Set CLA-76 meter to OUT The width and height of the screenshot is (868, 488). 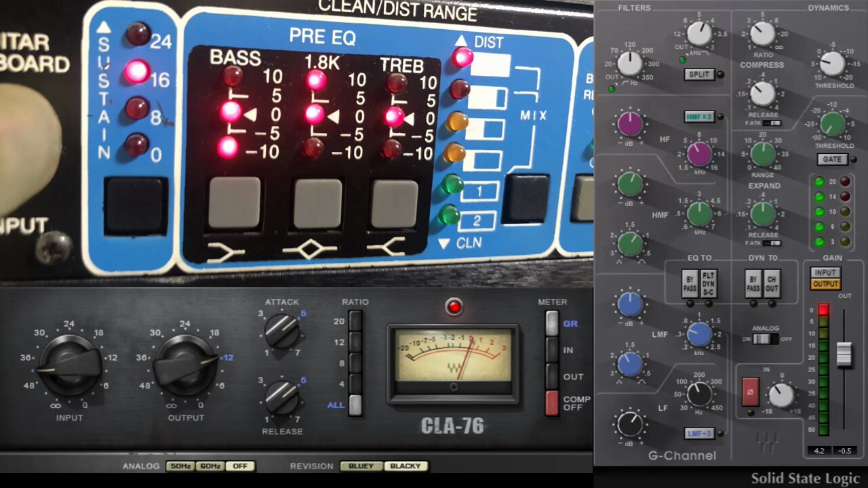(x=552, y=376)
